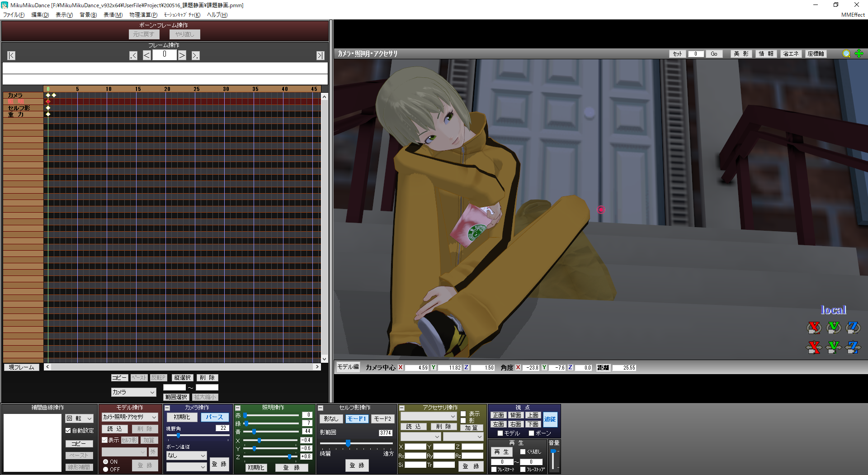The width and height of the screenshot is (868, 475).
Task: Enable the ボーン checkbox in 視点 panel
Action: tap(532, 433)
